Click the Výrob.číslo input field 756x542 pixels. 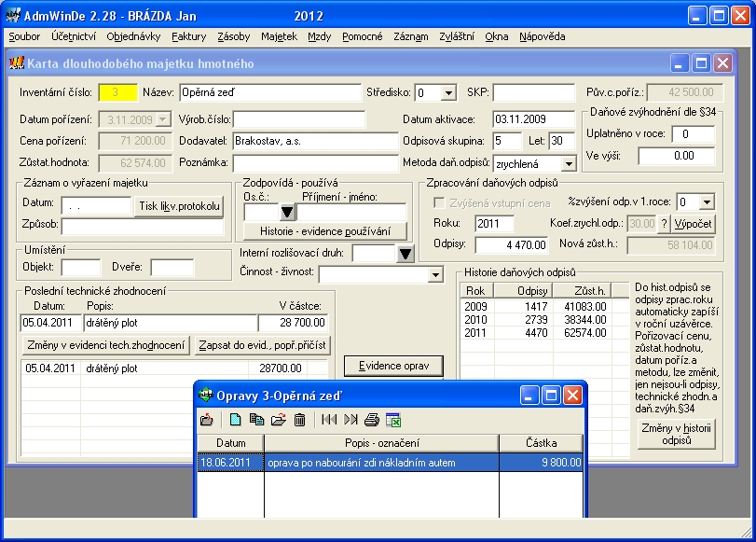(x=299, y=119)
